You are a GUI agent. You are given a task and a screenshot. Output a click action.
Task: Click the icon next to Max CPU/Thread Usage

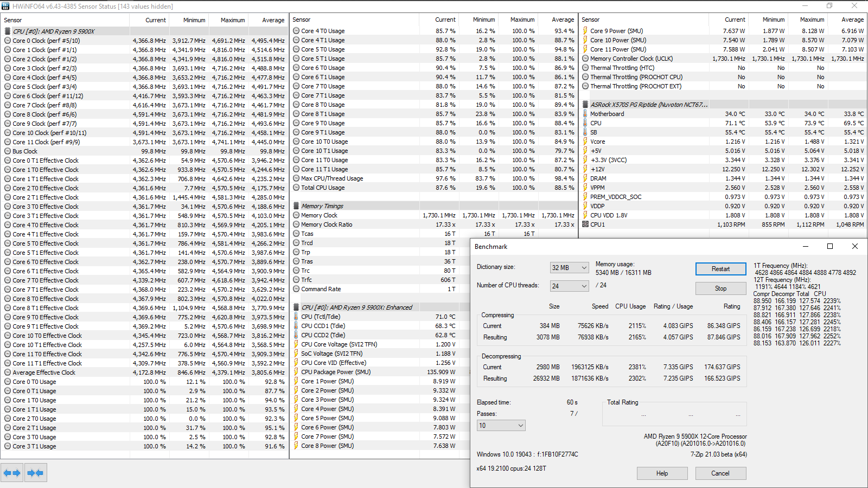pos(296,178)
